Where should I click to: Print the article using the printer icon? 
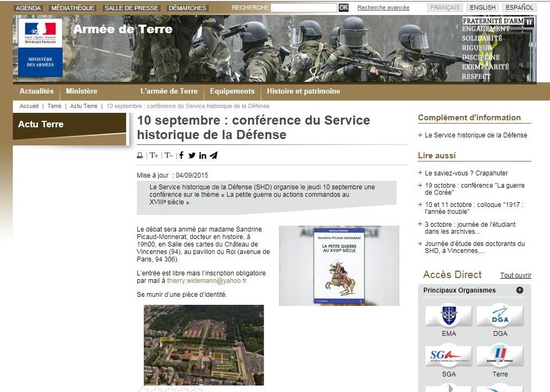coord(140,156)
